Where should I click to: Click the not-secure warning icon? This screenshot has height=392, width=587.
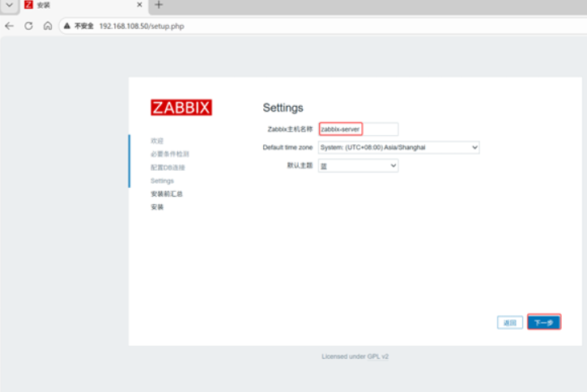pos(67,26)
